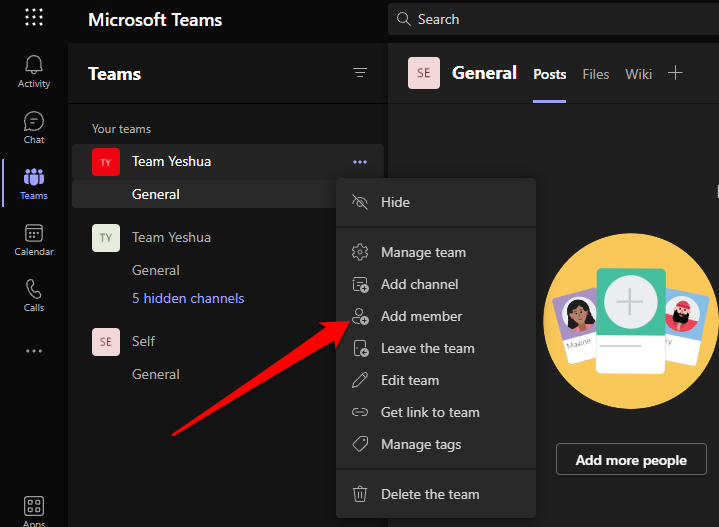Viewport: 719px width, 527px height.
Task: Switch to the Files tab
Action: (x=595, y=74)
